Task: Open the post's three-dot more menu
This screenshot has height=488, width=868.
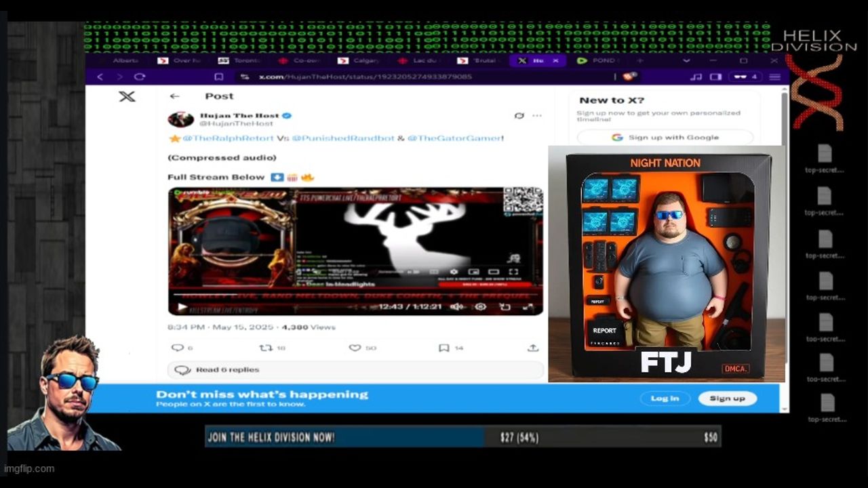Action: [x=537, y=116]
